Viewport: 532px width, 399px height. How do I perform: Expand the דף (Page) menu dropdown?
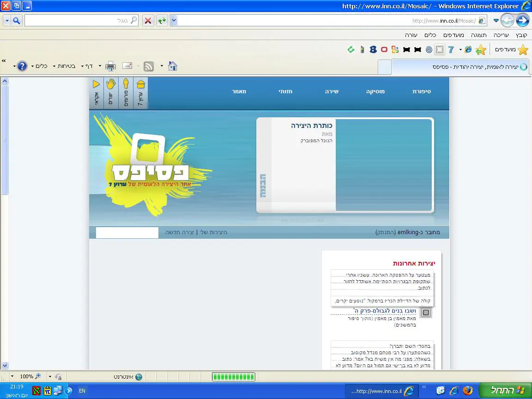pos(82,66)
